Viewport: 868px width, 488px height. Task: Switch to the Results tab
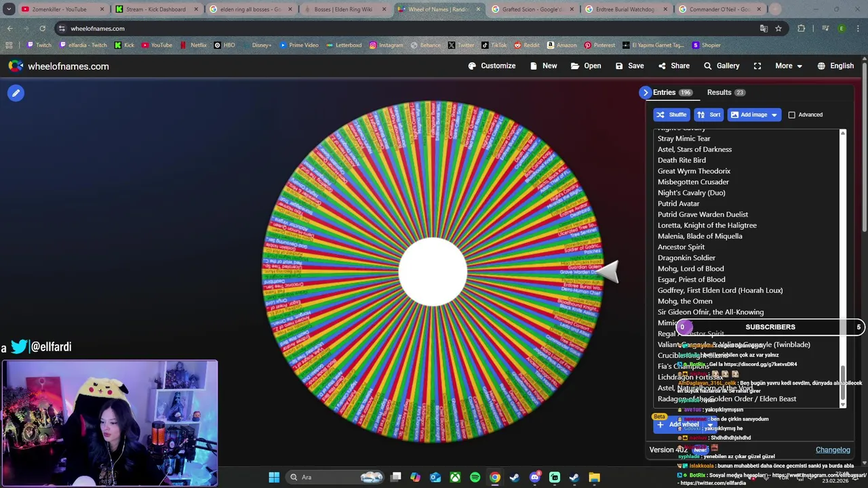[x=726, y=92]
